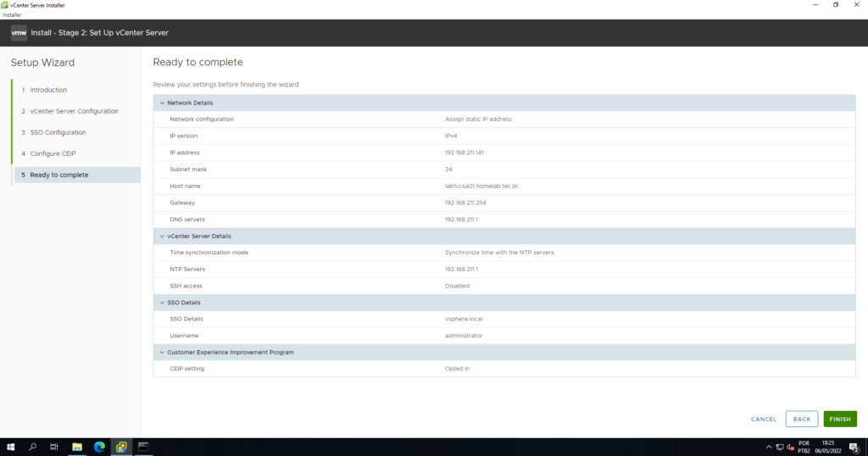This screenshot has width=868, height=456.
Task: Click gateway value 192.168.211.254
Action: click(465, 203)
